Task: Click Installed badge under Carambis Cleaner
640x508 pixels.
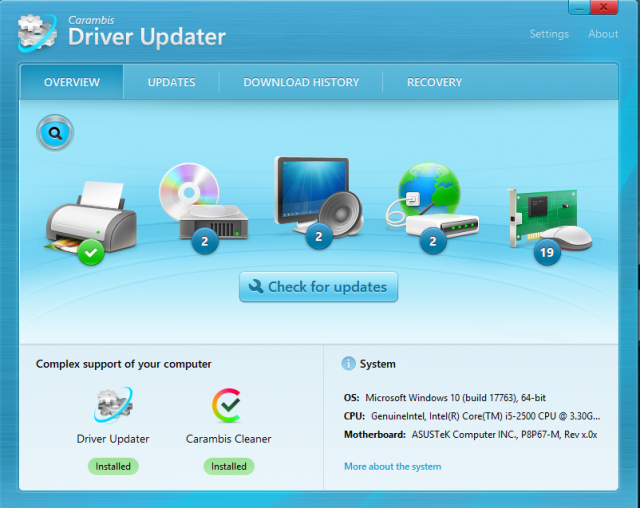Action: click(x=229, y=466)
